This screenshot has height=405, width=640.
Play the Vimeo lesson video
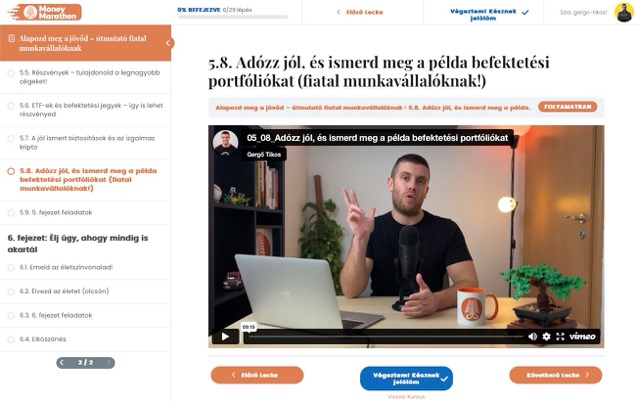coord(225,336)
